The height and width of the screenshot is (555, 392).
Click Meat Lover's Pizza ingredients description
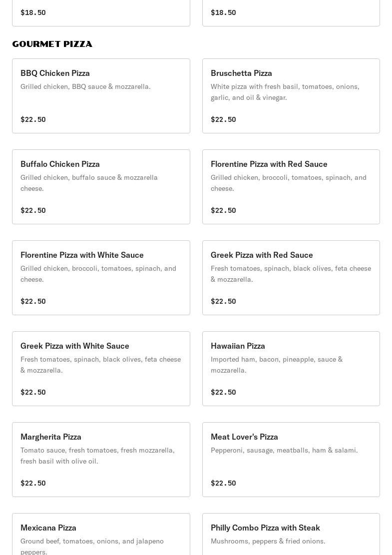(284, 450)
